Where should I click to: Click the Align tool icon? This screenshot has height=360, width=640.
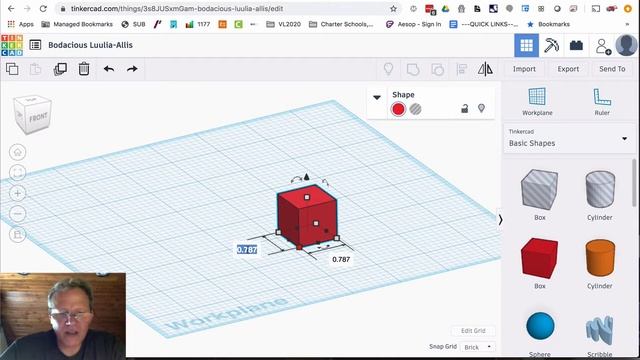[x=462, y=69]
